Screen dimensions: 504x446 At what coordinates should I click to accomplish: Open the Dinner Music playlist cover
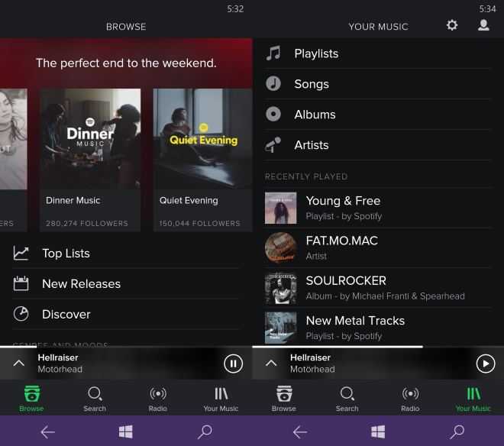pos(90,139)
